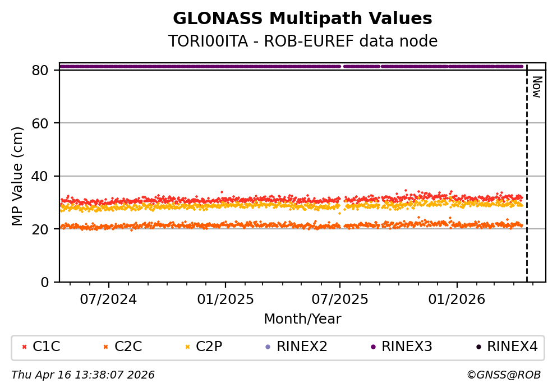Select the RINEX3 legend text
Screen dimensions: 557x392
click(x=407, y=347)
